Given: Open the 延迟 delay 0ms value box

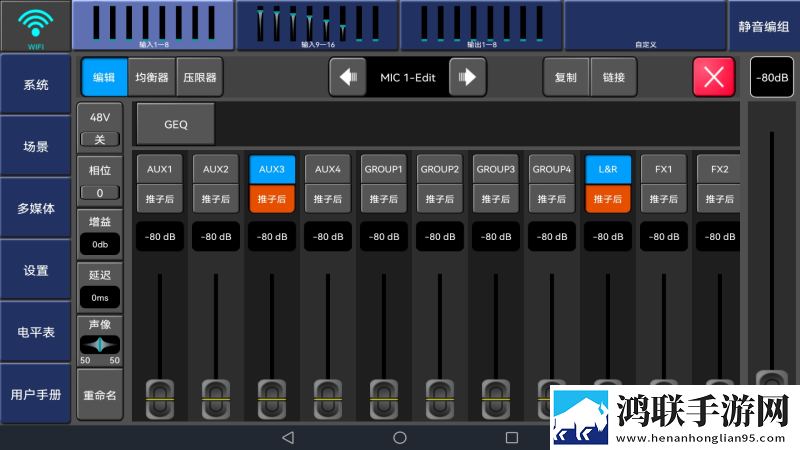Looking at the screenshot, I should 100,297.
